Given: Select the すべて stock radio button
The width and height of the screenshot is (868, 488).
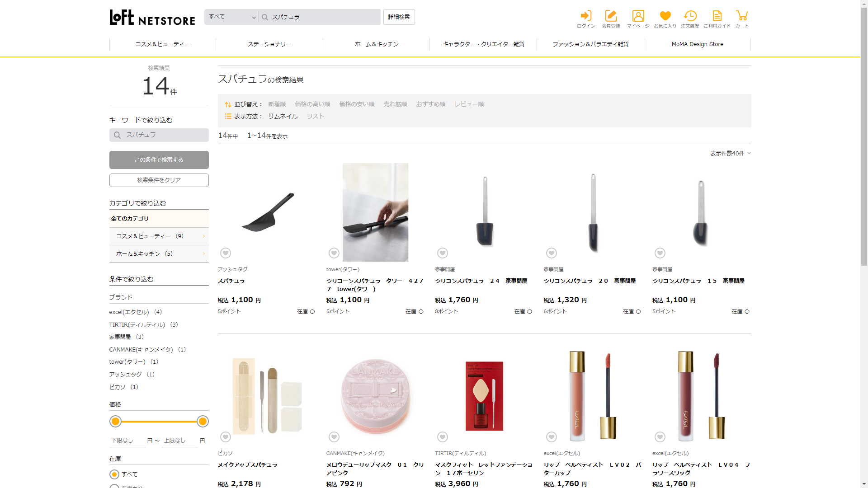Looking at the screenshot, I should (114, 474).
